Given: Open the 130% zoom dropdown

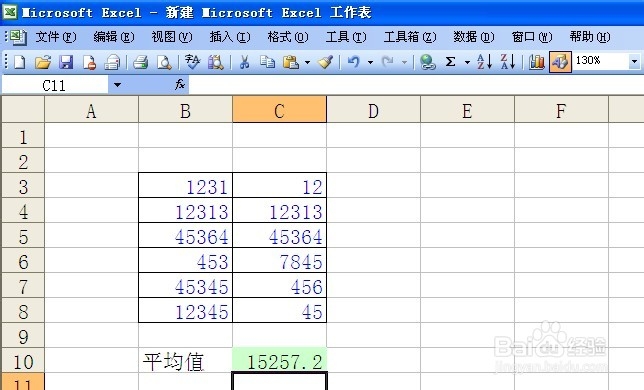Looking at the screenshot, I should pos(635,62).
